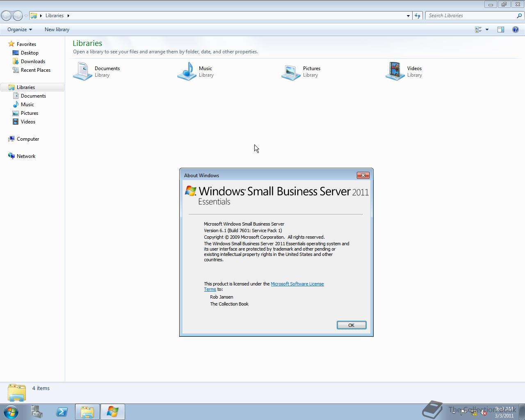Screen dimensions: 525x420
Task: Open the Music library icon in main pane
Action: pyautogui.click(x=187, y=71)
